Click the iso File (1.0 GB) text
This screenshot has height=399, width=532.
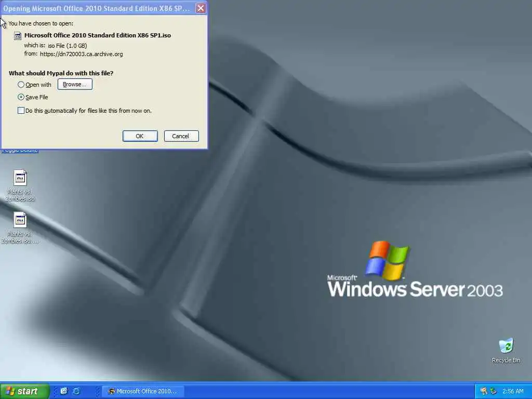coord(68,46)
